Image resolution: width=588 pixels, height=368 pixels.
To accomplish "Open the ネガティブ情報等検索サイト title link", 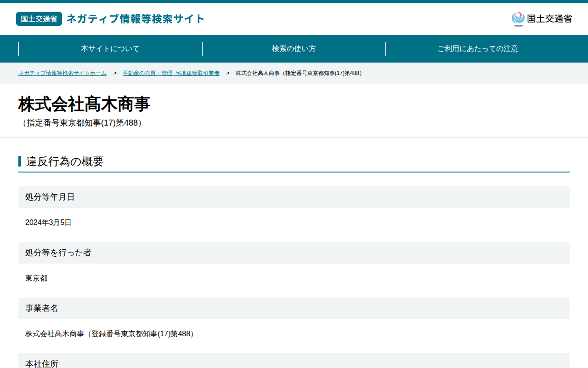I will (x=136, y=19).
